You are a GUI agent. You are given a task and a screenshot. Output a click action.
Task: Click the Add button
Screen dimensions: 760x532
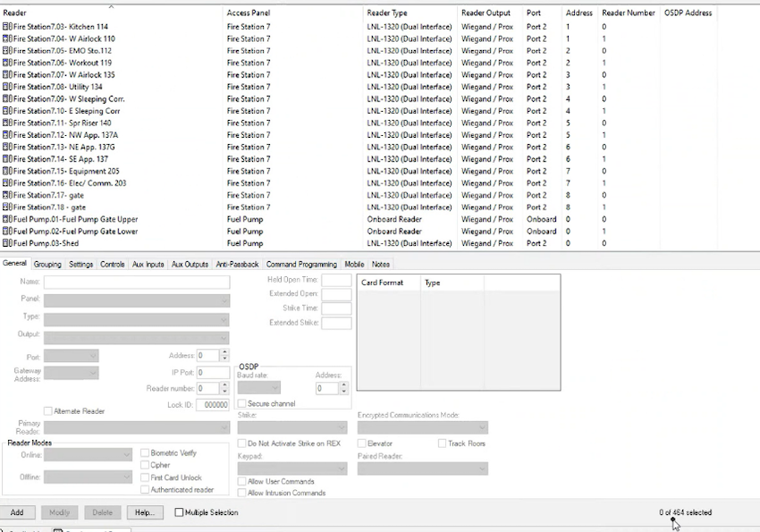pyautogui.click(x=17, y=513)
